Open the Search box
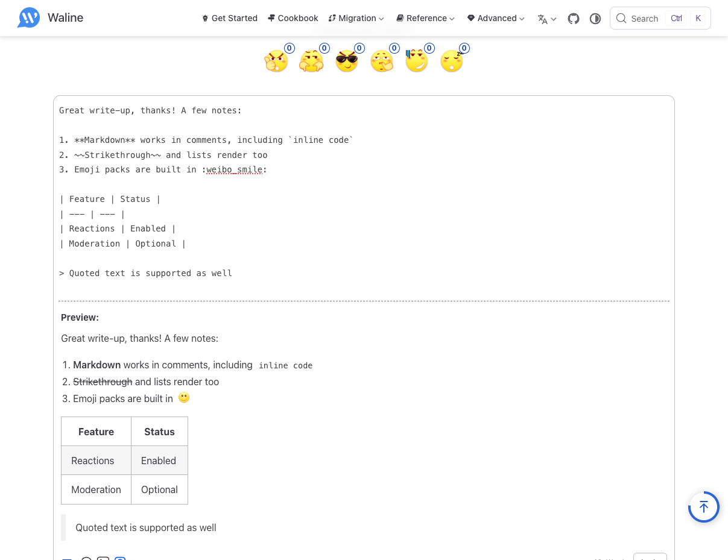 (660, 18)
